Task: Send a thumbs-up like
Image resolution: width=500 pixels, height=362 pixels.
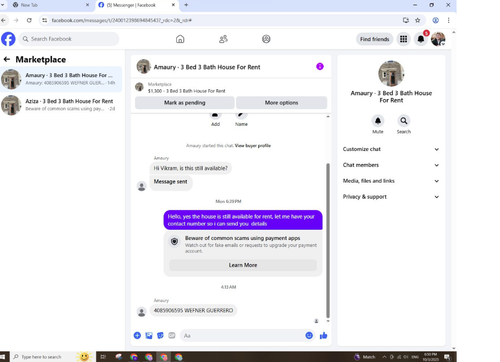Action: (x=323, y=335)
